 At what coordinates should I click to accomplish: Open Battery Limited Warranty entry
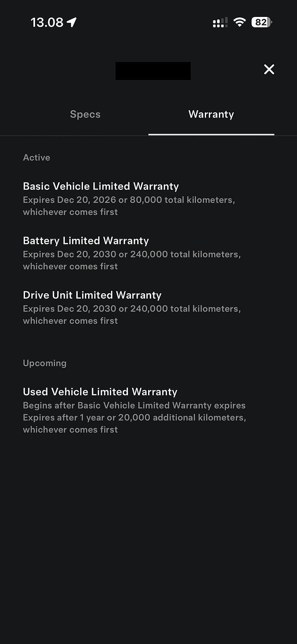coord(86,241)
